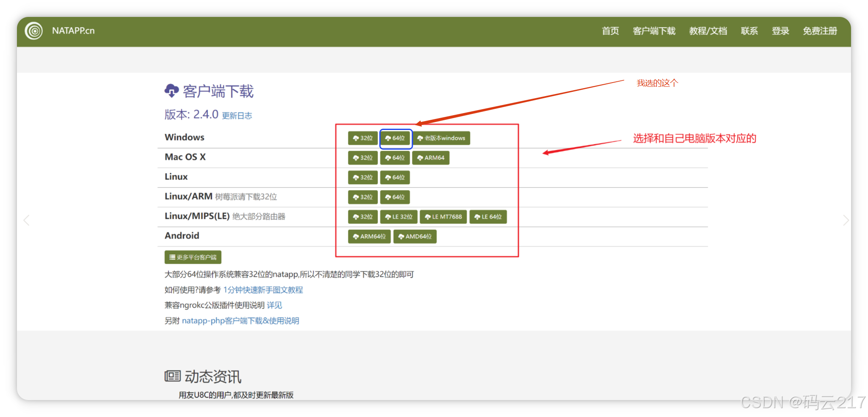
Task: Click the 动态资讯 section heading
Action: 213,376
